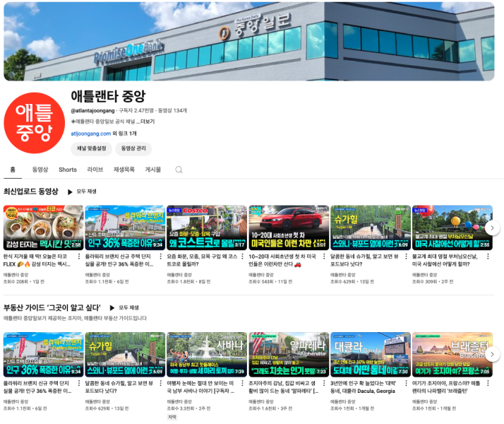Open title '요즘 화분, 모종, 묘목 구입 왜 코스트코로 몰릴까?'

(x=202, y=260)
